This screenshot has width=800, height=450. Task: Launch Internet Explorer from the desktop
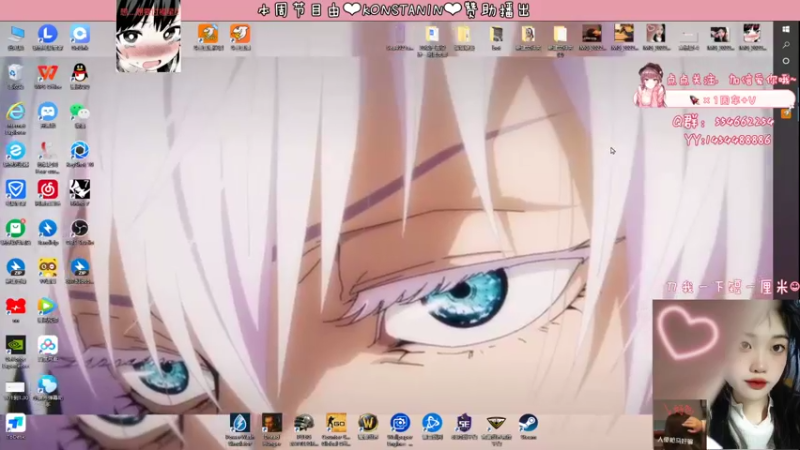[x=16, y=112]
